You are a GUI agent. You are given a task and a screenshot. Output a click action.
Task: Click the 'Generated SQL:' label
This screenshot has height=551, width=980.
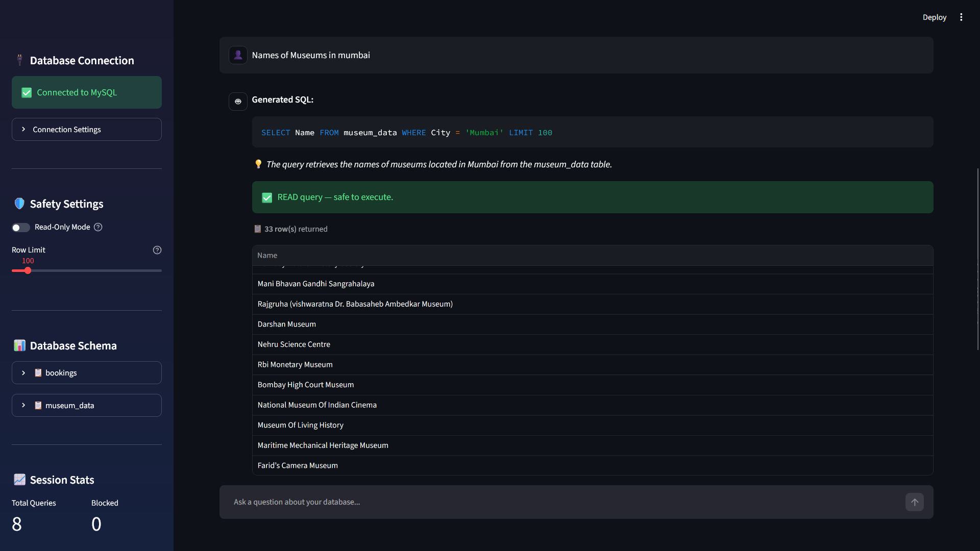click(282, 99)
